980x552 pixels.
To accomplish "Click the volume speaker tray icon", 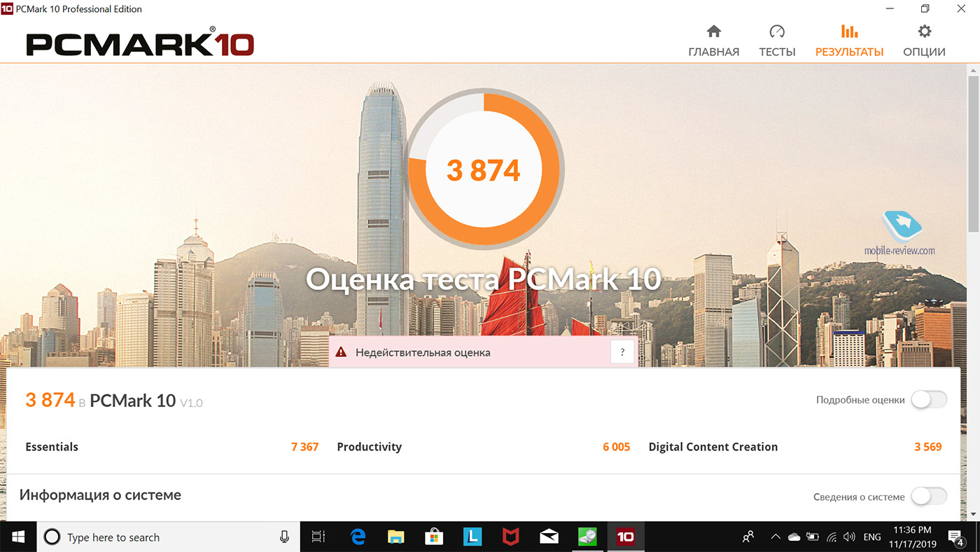I will (850, 537).
